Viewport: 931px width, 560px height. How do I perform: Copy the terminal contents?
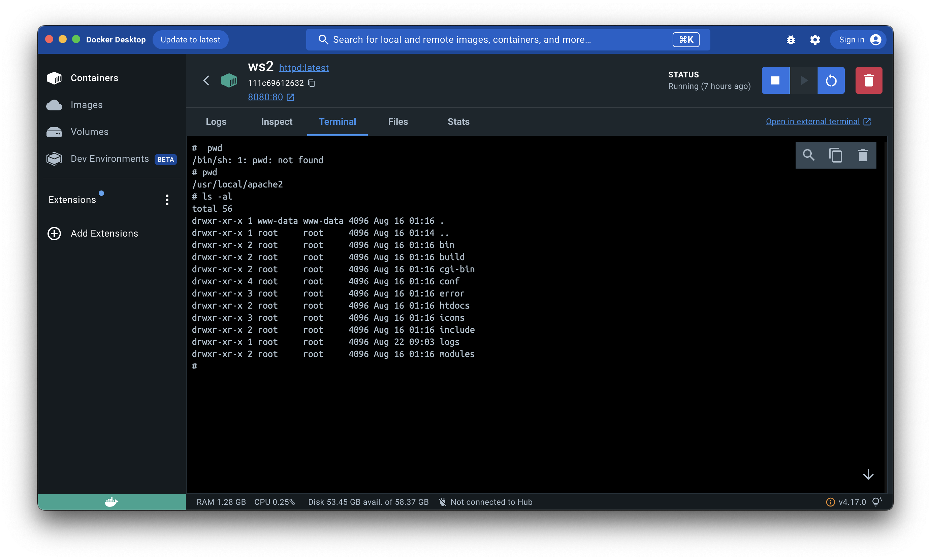[835, 155]
